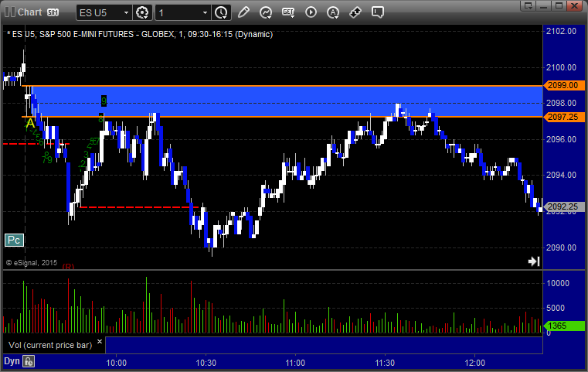Click the 2094.00 price axis label
Image resolution: width=588 pixels, height=372 pixels.
coord(561,175)
